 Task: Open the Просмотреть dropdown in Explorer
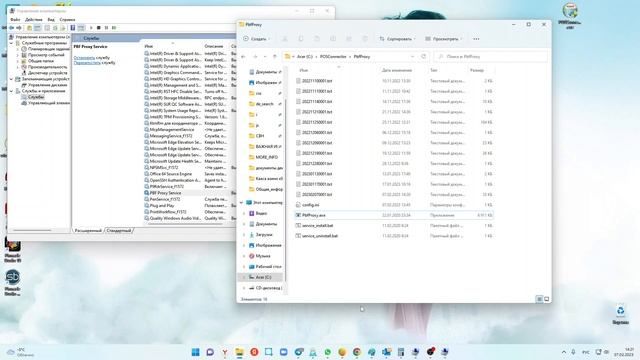pyautogui.click(x=444, y=39)
